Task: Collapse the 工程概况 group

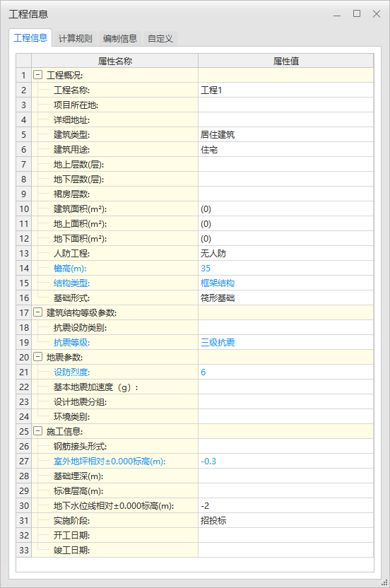Action: (37, 75)
